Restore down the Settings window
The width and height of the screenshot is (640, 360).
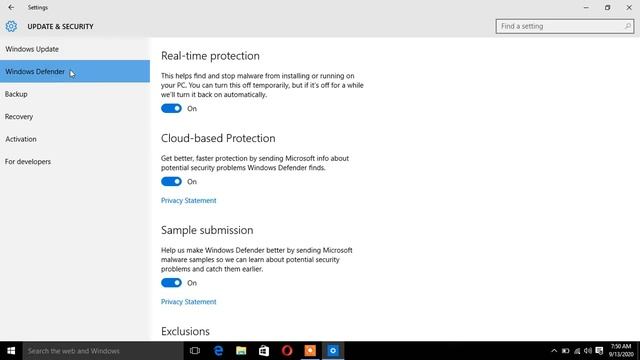607,7
